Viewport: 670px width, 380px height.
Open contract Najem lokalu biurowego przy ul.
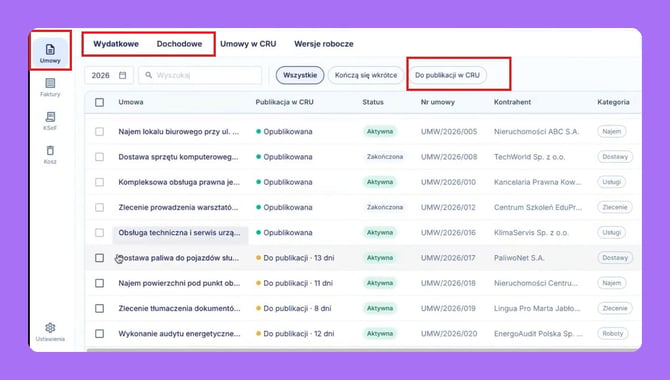click(179, 132)
